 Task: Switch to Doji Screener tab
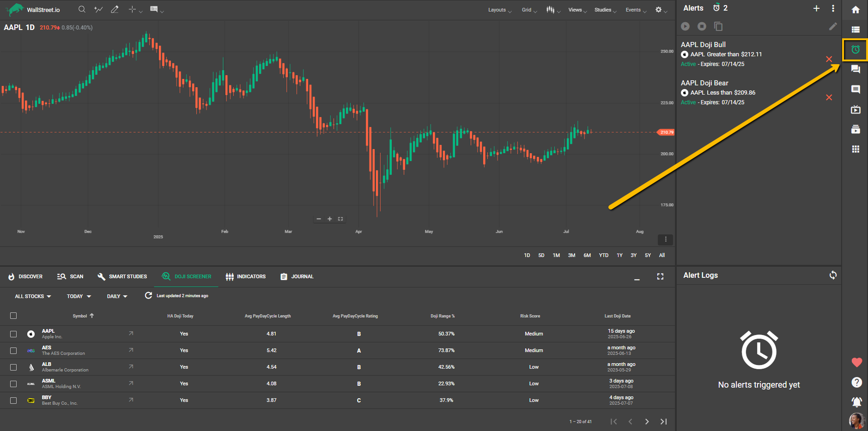click(x=187, y=276)
